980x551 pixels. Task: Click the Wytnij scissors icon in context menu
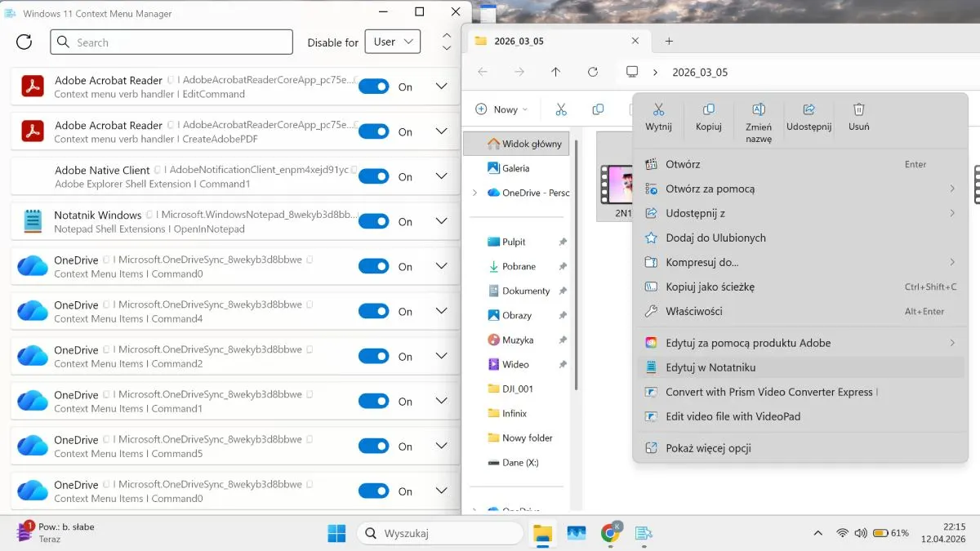tap(658, 109)
